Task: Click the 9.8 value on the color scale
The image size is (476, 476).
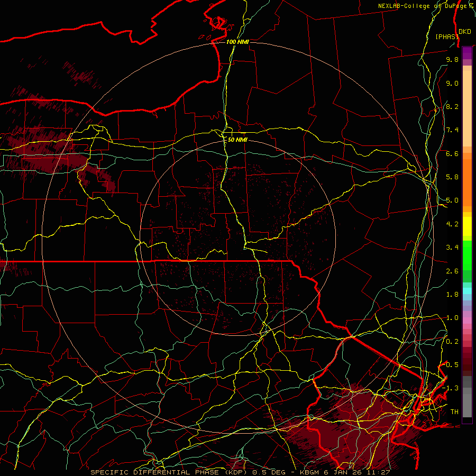Action: point(452,59)
